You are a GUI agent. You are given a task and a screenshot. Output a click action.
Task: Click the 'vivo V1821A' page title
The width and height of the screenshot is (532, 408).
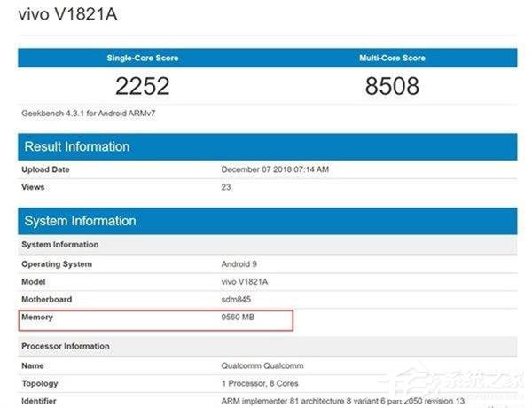[x=67, y=14]
